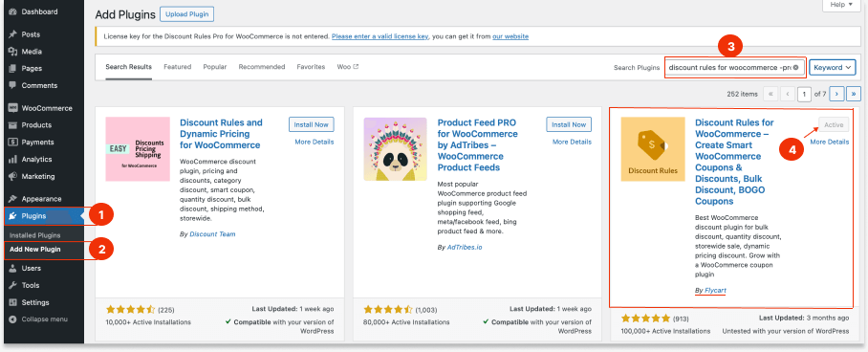The width and height of the screenshot is (868, 352).
Task: Go to last page of results
Action: coord(855,95)
